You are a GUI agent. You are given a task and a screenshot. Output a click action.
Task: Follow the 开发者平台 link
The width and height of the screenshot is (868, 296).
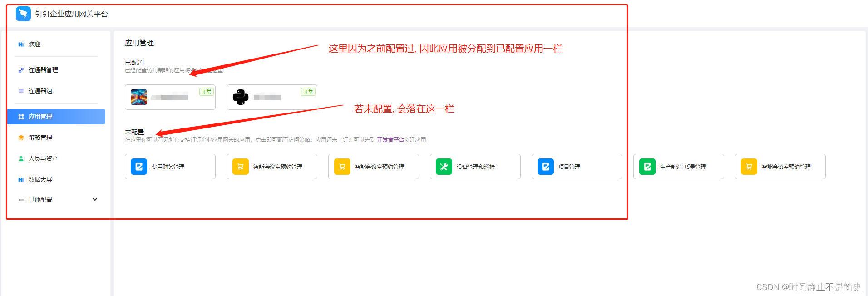click(390, 140)
